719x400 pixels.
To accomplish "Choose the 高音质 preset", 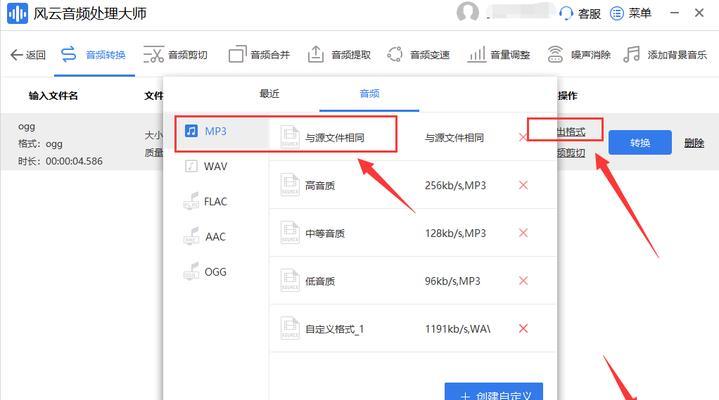I will click(413, 185).
